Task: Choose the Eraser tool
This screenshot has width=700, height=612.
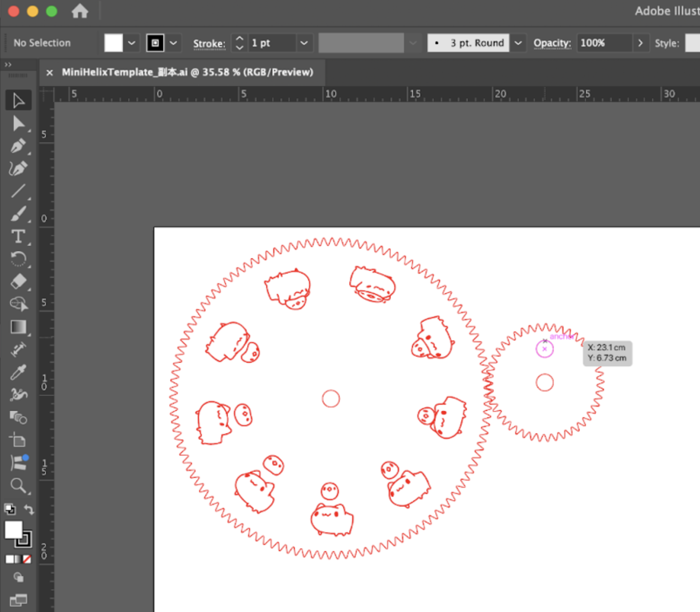Action: click(x=18, y=281)
